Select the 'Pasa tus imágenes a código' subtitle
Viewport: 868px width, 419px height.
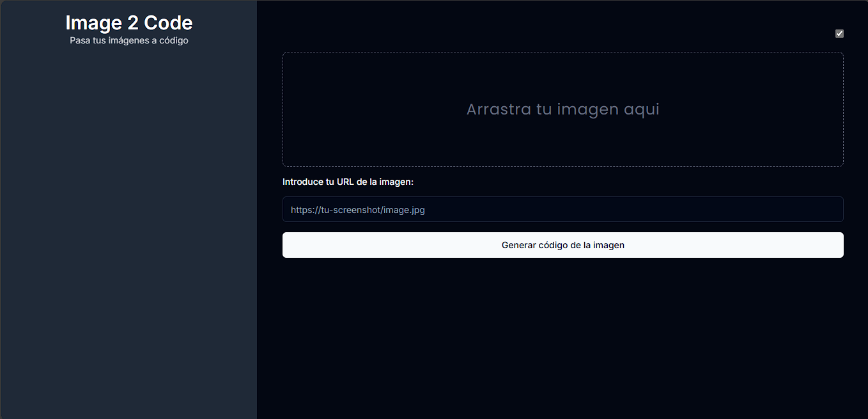click(x=128, y=40)
